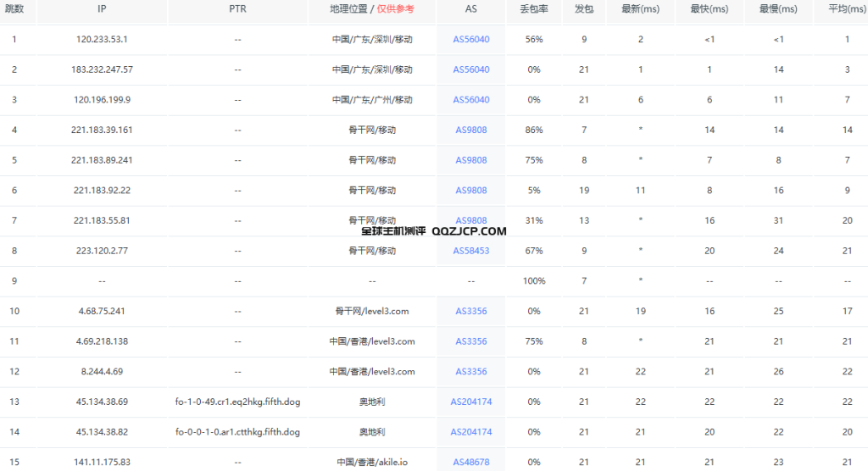
Task: Open AS204174 link for 45.134.38.82
Action: 471,432
